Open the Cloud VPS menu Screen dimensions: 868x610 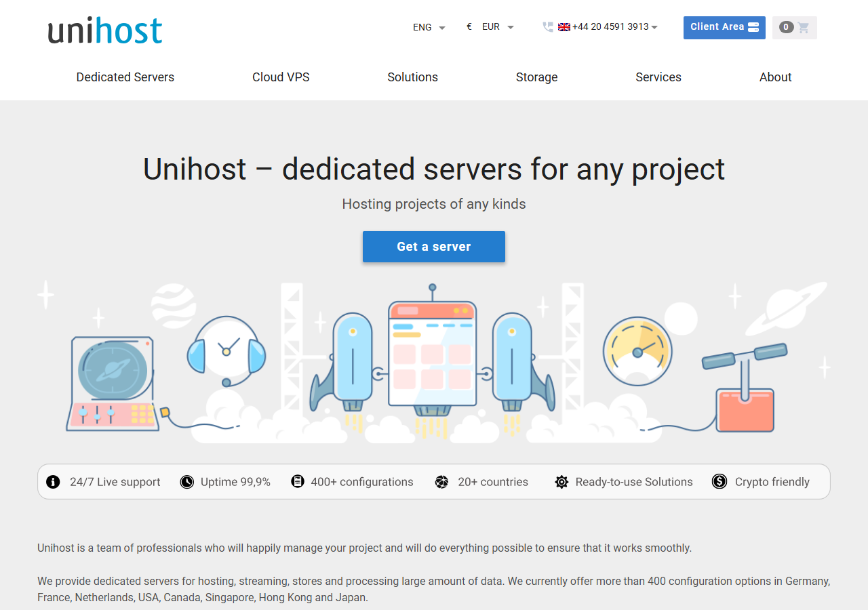(281, 77)
